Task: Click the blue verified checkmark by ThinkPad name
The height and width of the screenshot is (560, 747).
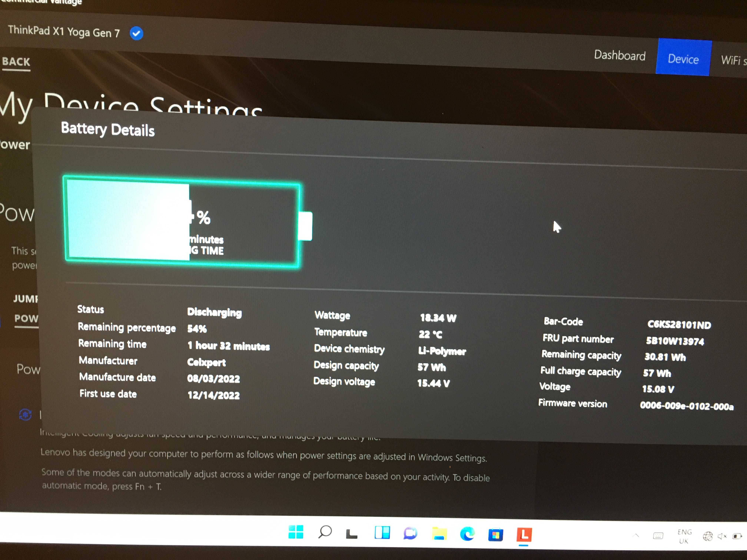Action: pyautogui.click(x=136, y=33)
